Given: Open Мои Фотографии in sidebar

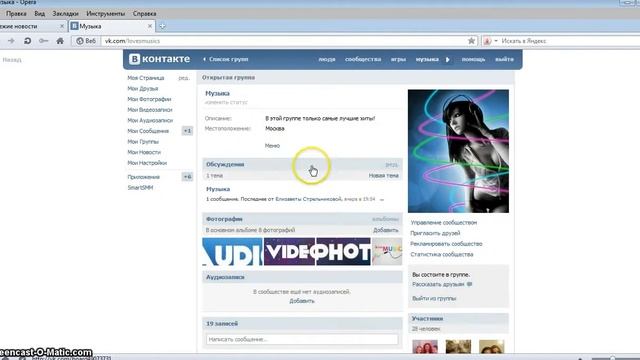Looking at the screenshot, I should coord(149,99).
